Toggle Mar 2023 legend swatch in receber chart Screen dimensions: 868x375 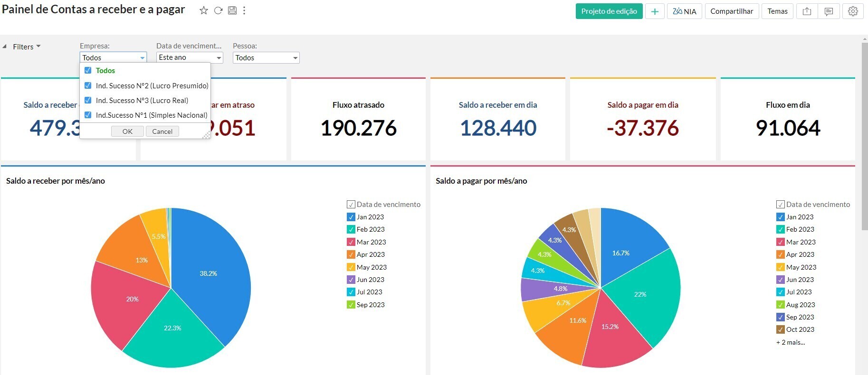click(x=351, y=242)
